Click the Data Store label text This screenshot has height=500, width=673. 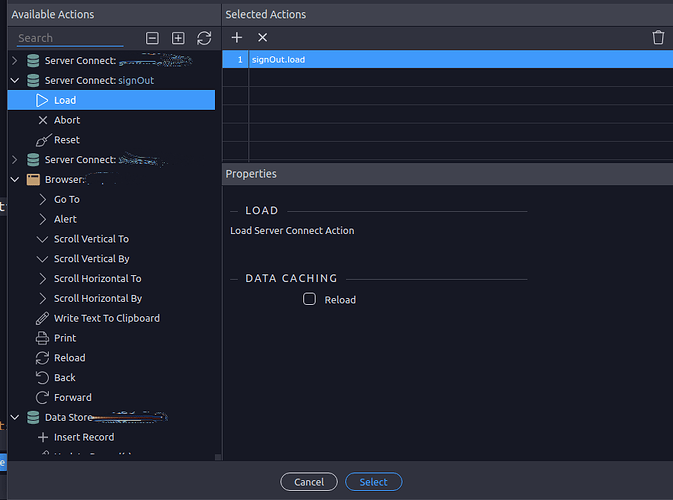point(69,417)
